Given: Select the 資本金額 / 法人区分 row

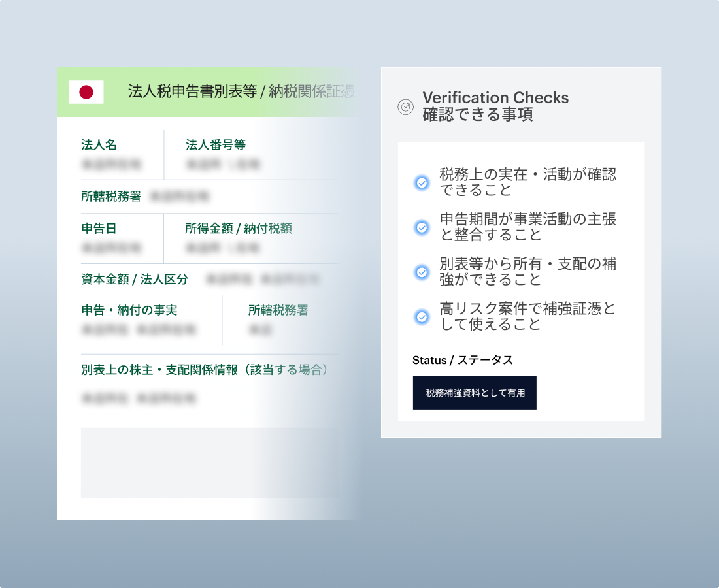Looking at the screenshot, I should pyautogui.click(x=135, y=280).
